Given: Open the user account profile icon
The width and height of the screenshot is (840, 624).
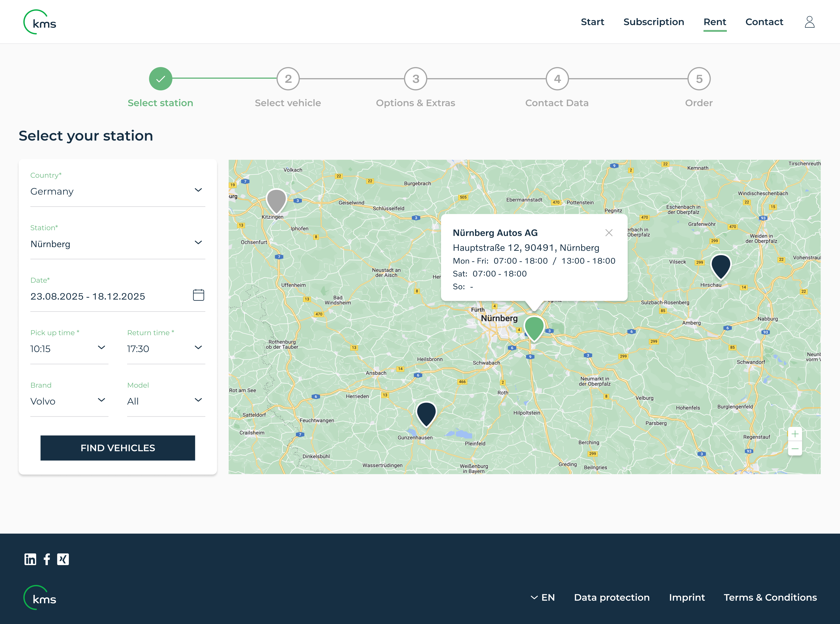Looking at the screenshot, I should coord(809,22).
